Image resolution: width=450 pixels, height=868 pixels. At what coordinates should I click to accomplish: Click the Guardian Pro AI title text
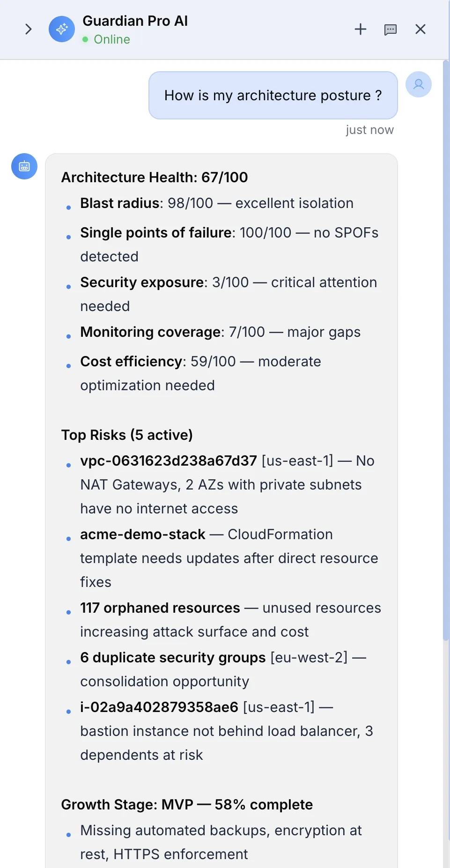click(x=135, y=21)
